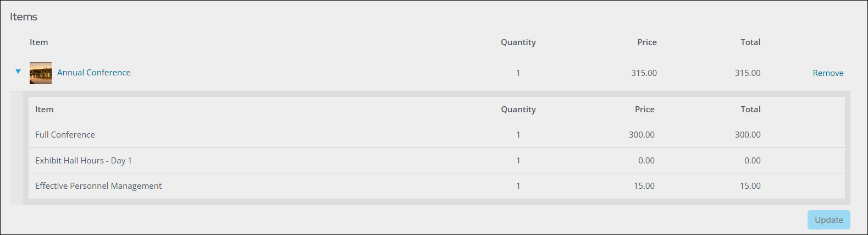868x235 pixels.
Task: Collapse the Annual Conference item details
Action: tap(18, 72)
